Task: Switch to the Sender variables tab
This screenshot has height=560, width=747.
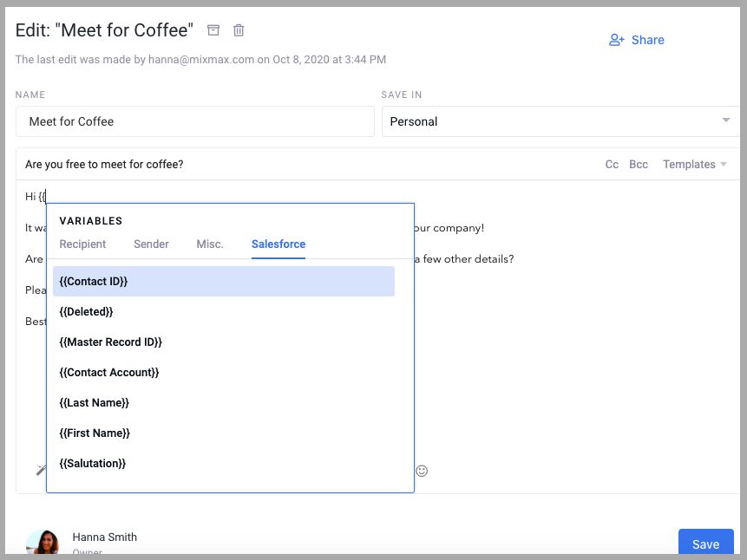Action: [151, 244]
